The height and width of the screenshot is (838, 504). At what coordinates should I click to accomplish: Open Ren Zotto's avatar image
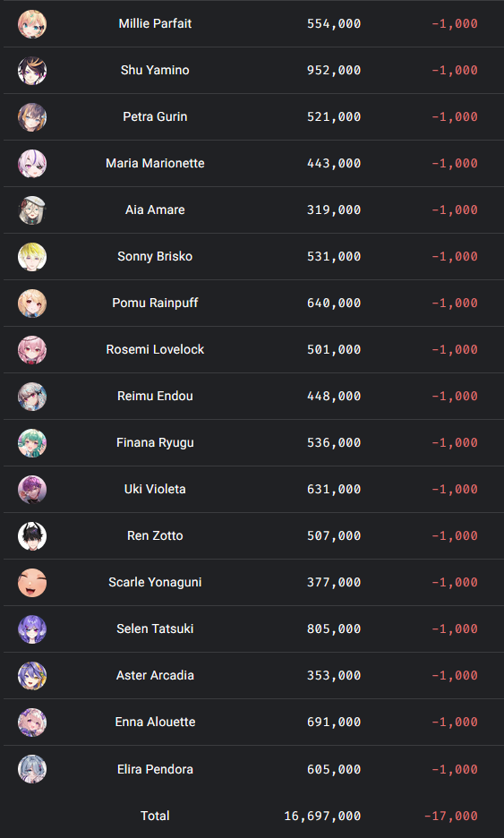click(x=32, y=536)
